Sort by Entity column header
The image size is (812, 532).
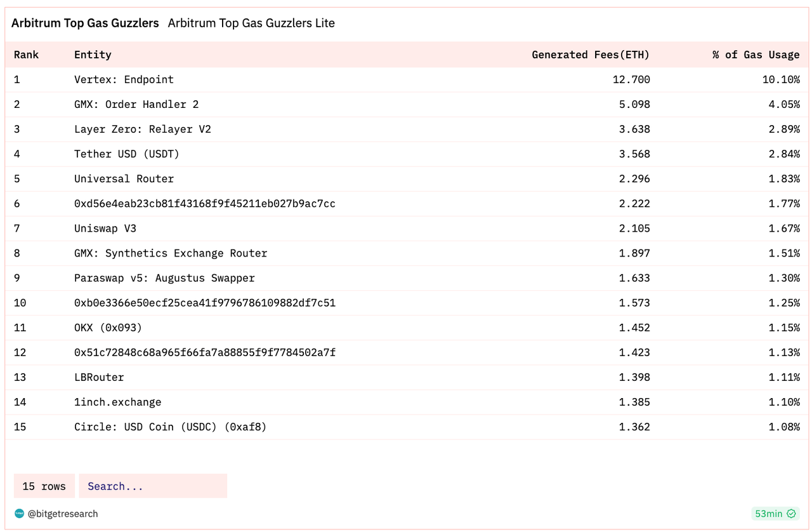tap(93, 55)
